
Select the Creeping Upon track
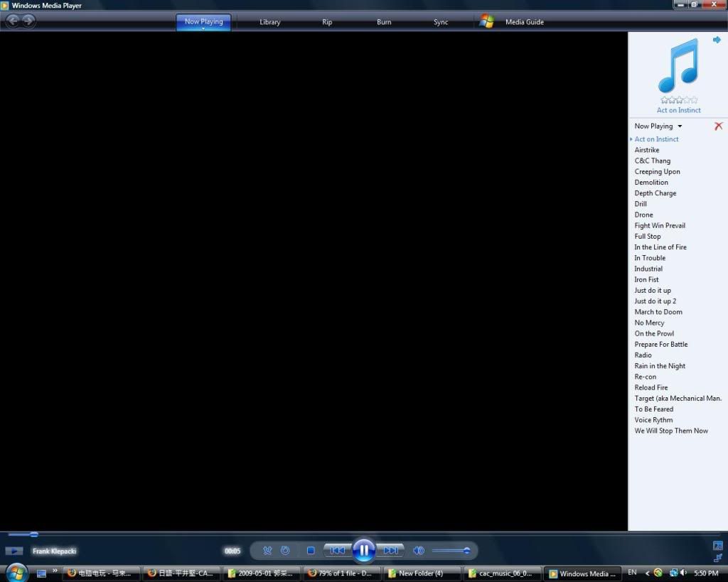pos(657,172)
